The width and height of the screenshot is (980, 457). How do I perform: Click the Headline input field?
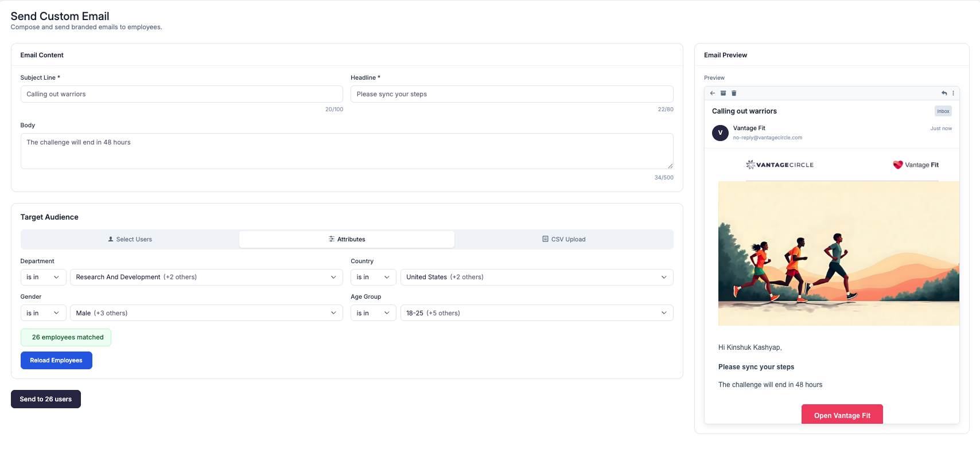512,94
